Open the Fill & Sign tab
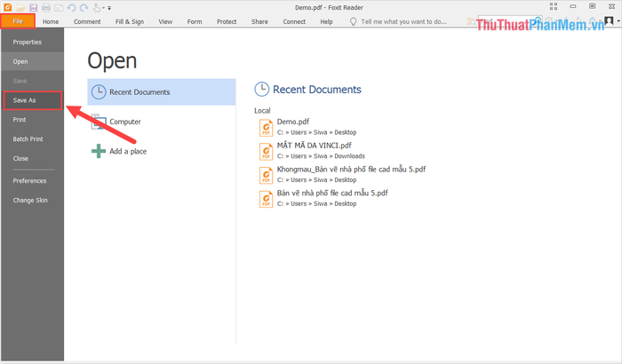This screenshot has height=364, width=622. point(130,21)
